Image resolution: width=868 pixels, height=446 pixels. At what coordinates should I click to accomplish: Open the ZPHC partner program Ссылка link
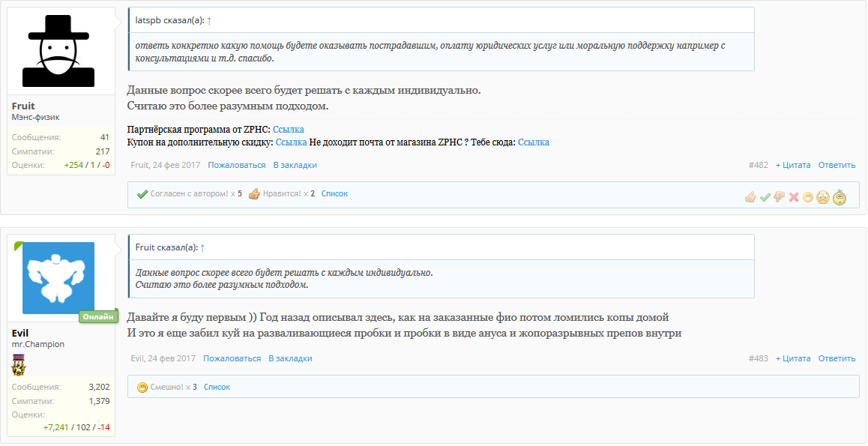coord(289,130)
